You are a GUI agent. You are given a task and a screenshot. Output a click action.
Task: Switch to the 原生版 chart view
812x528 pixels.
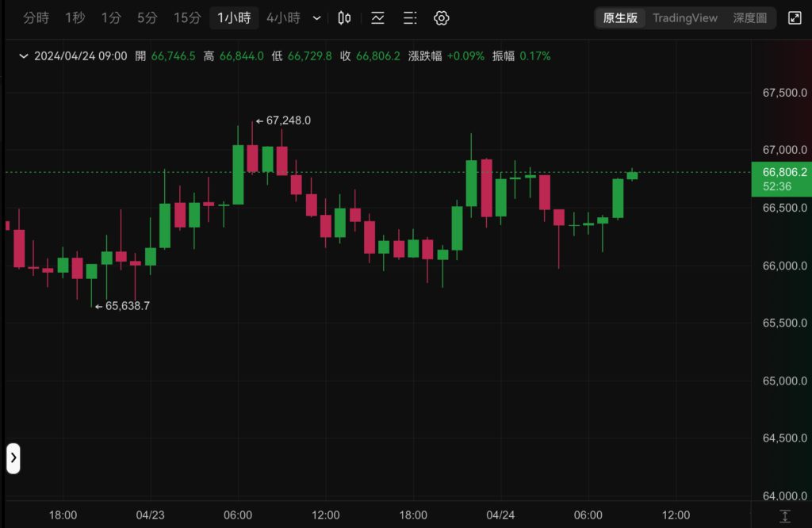pos(620,18)
